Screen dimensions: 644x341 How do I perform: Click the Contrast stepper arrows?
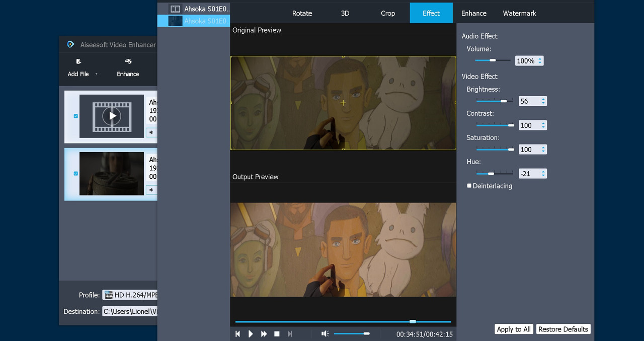543,125
